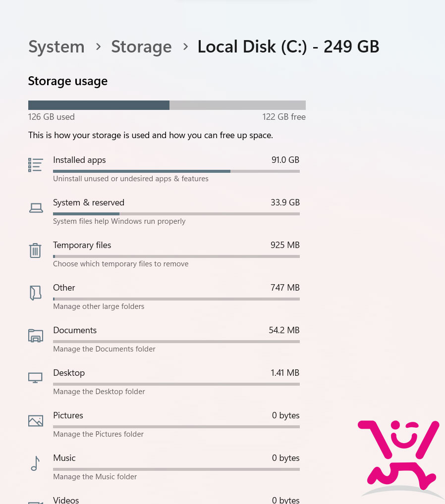Click the Installed apps list icon
Screen dimensions: 445x504
[35, 165]
